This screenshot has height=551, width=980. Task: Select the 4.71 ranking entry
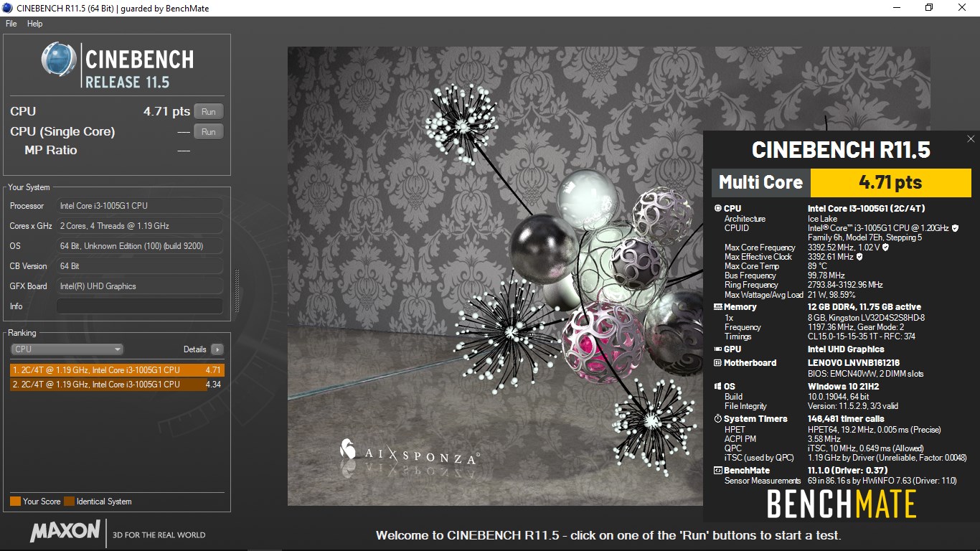[117, 370]
